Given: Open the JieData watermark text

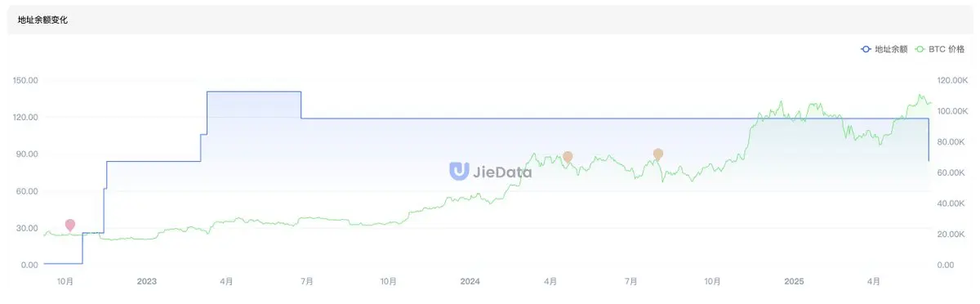Looking at the screenshot, I should click(x=501, y=172).
